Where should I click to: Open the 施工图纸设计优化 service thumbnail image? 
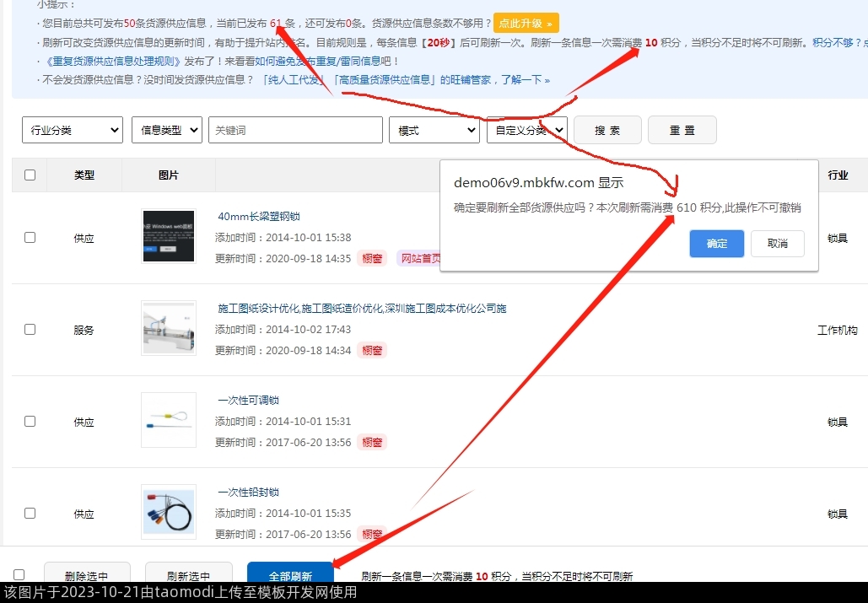[x=169, y=328]
